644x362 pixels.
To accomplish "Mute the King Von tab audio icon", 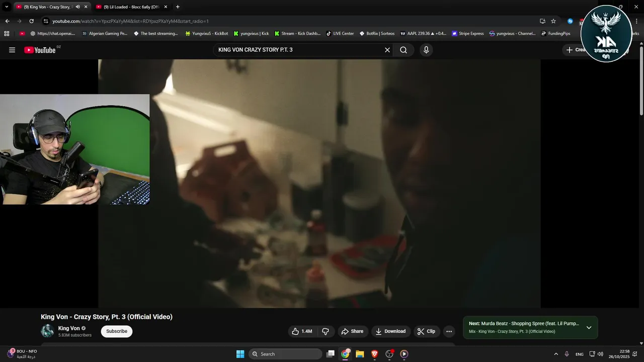I will coord(77,7).
